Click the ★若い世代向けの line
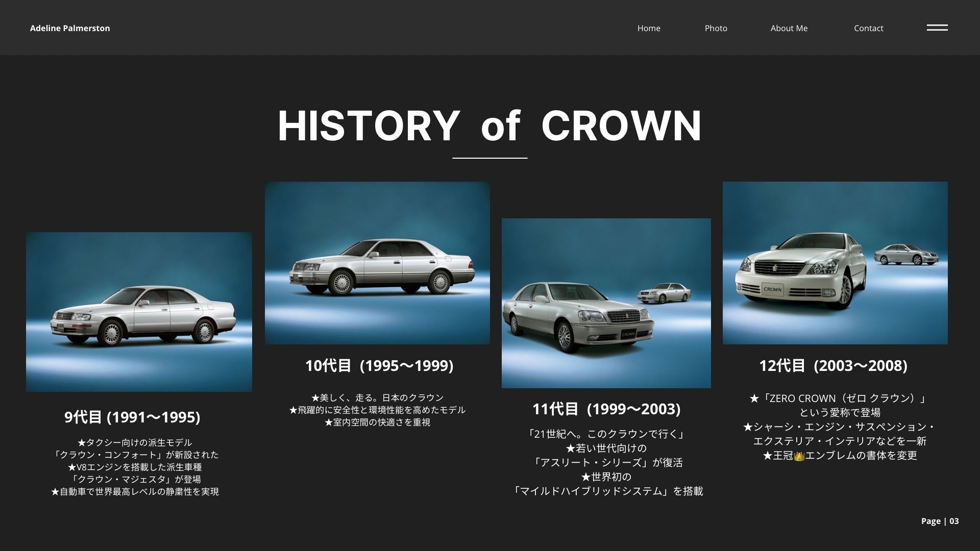This screenshot has width=980, height=551. [x=606, y=448]
